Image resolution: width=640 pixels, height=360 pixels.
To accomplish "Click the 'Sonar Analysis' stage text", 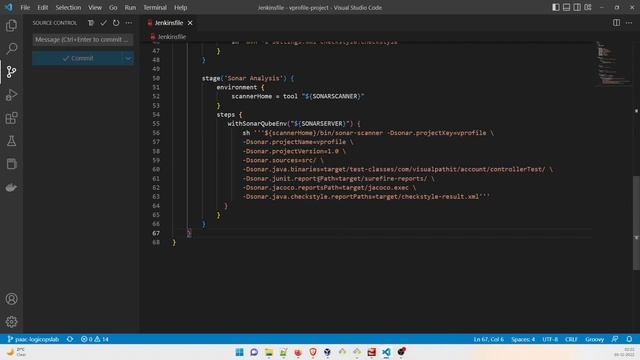I will (x=253, y=78).
